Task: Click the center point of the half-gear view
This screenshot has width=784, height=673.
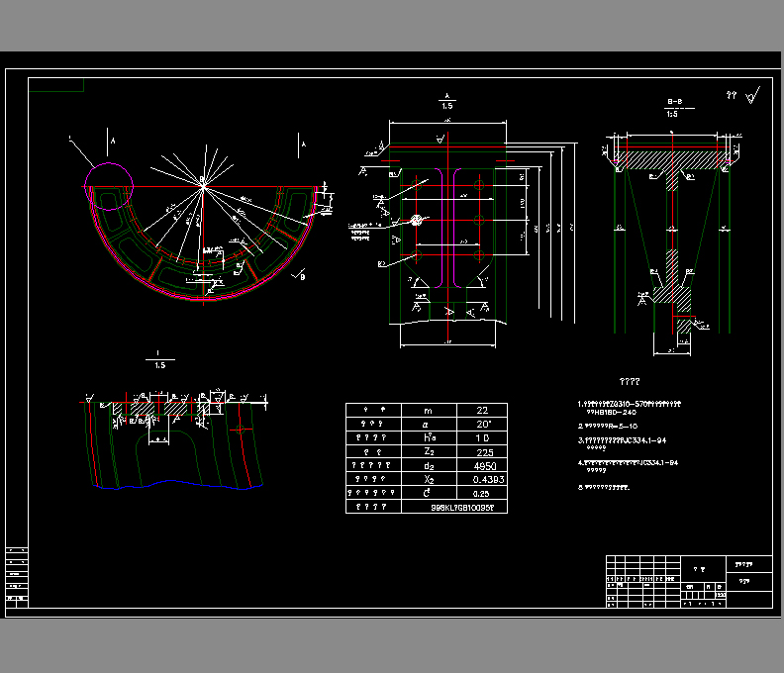Action: coord(203,183)
